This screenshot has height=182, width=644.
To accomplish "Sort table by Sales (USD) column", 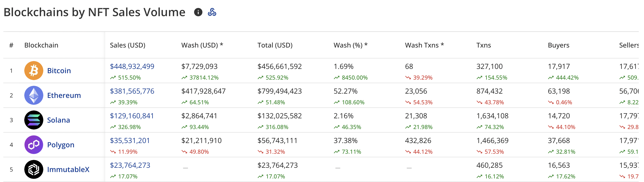I will click(x=128, y=45).
